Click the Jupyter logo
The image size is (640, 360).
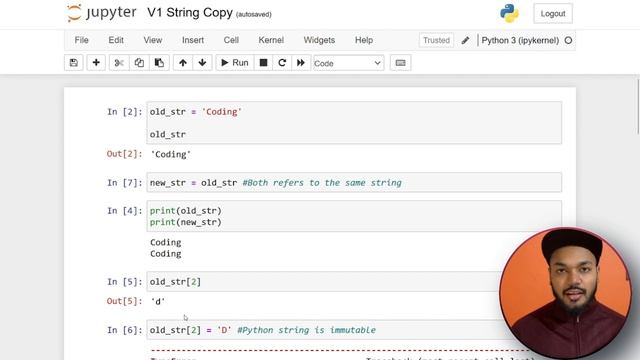click(x=102, y=13)
